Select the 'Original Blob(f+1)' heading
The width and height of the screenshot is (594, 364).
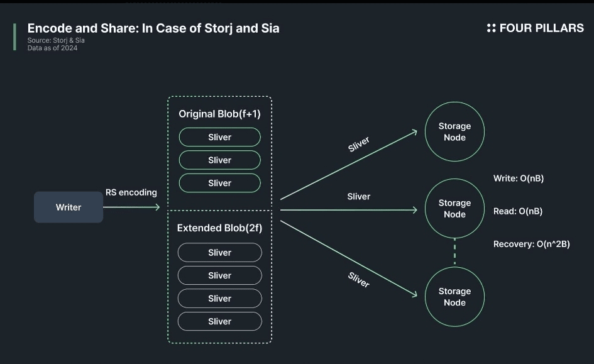coord(220,114)
